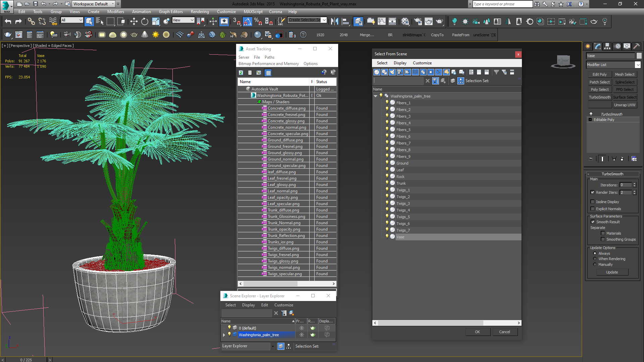Click the Render Production teapot icon
The height and width of the screenshot is (362, 644).
pyautogui.click(x=439, y=21)
